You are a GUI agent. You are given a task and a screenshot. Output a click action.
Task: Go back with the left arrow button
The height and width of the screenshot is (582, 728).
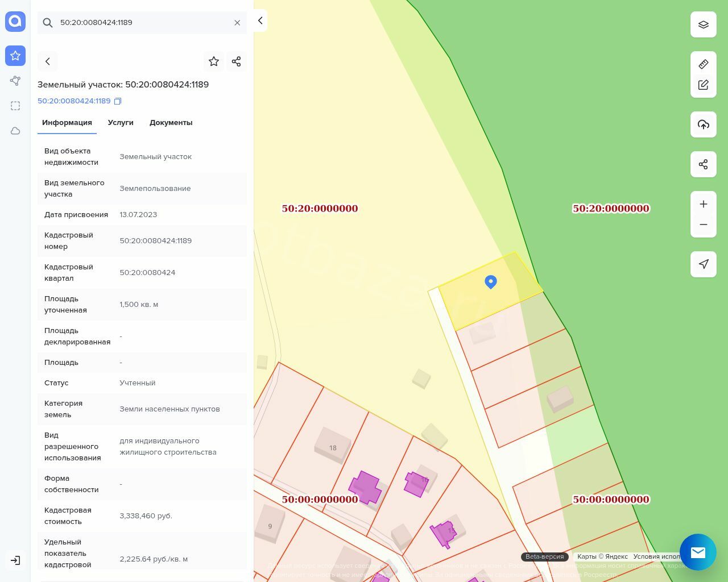(x=48, y=61)
